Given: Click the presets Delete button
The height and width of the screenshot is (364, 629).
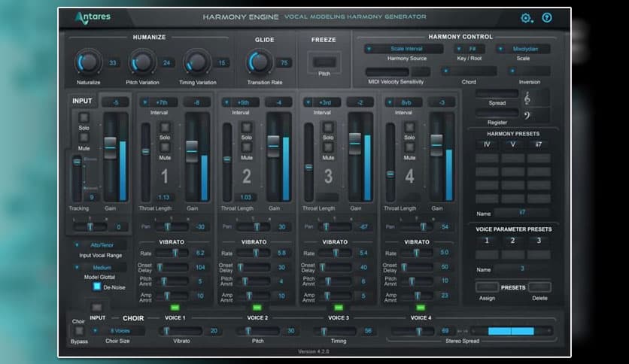Looking at the screenshot, I should 539,287.
